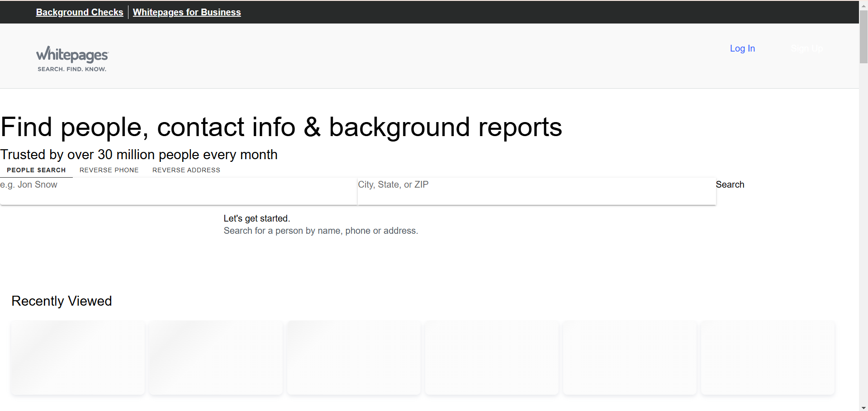Switch to the Reverse Phone tab

(x=109, y=170)
